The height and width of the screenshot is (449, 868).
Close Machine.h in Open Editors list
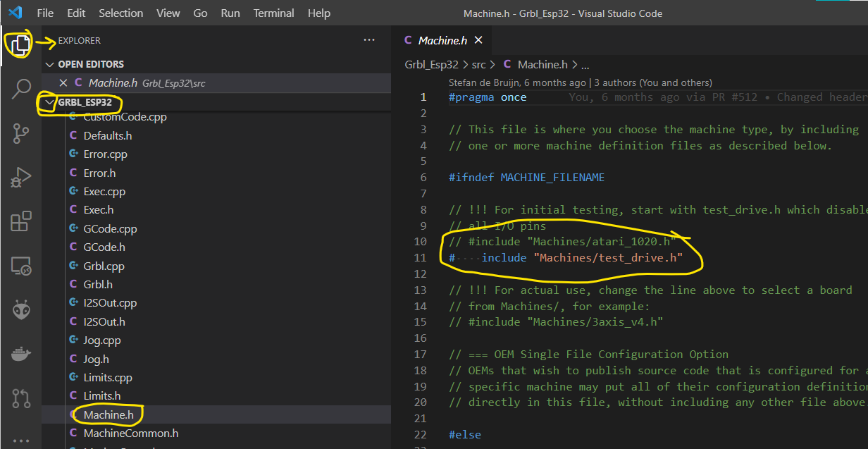(63, 82)
